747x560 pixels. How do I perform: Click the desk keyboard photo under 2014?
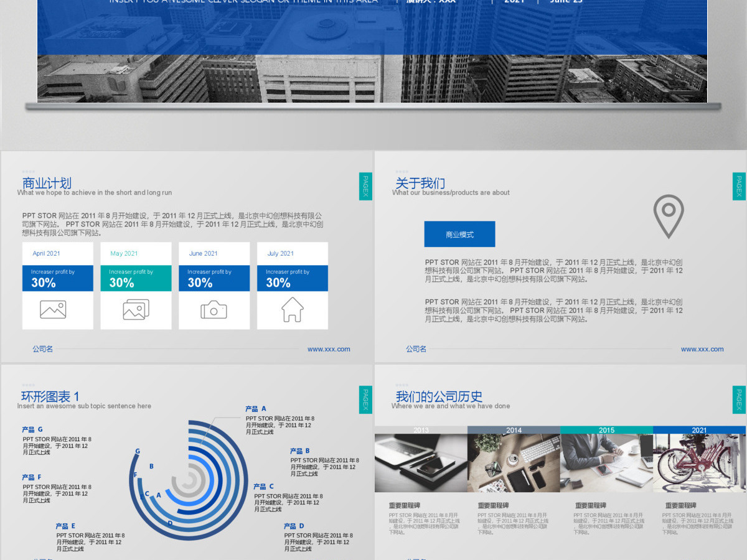click(x=514, y=463)
